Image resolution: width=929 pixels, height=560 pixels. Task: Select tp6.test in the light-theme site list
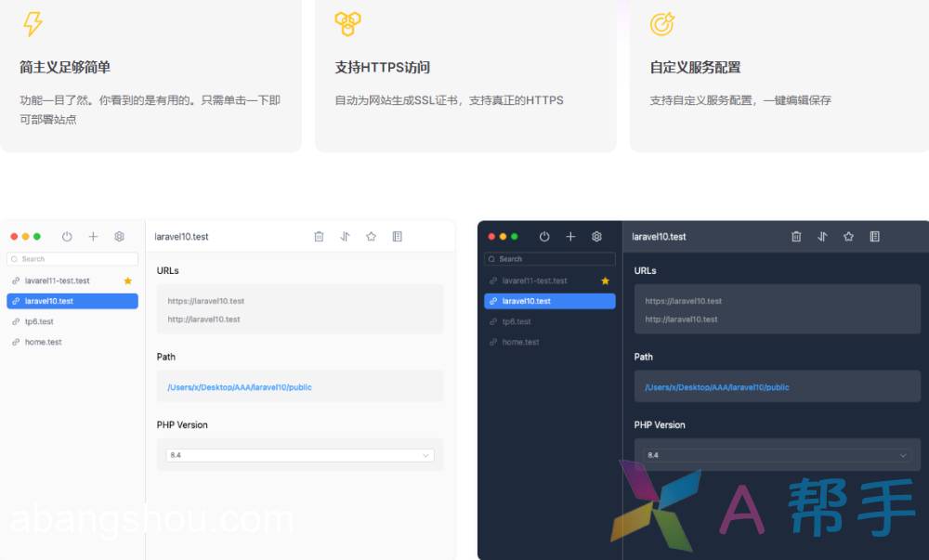39,321
